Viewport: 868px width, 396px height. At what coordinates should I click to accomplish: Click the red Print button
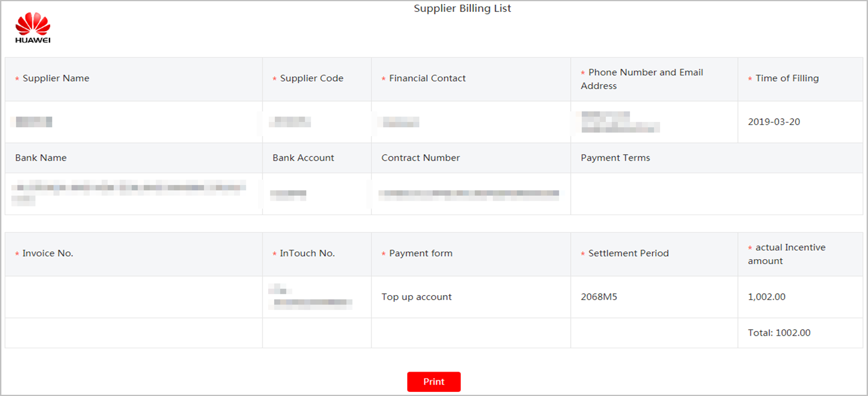pos(434,382)
